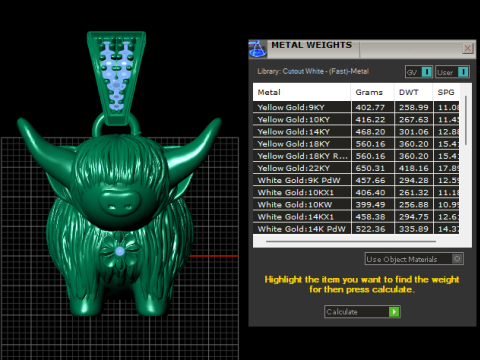480x360 pixels.
Task: Toggle the User library switch
Action: pos(463,72)
